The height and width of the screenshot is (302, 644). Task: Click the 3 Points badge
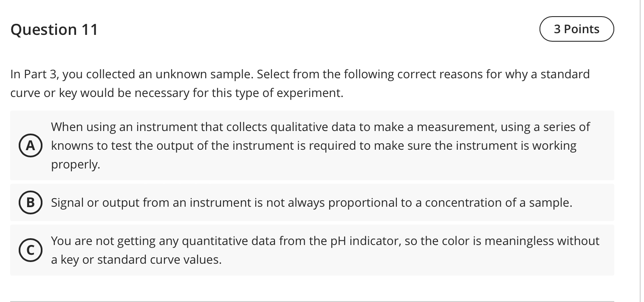point(576,29)
